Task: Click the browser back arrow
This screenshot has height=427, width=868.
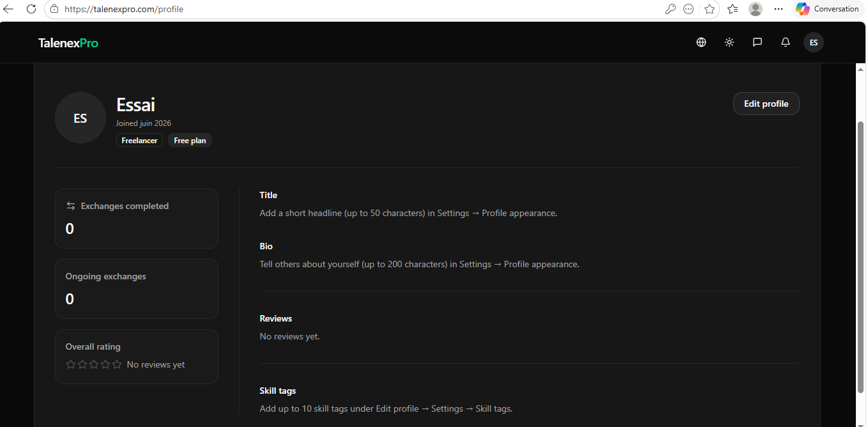Action: point(9,9)
